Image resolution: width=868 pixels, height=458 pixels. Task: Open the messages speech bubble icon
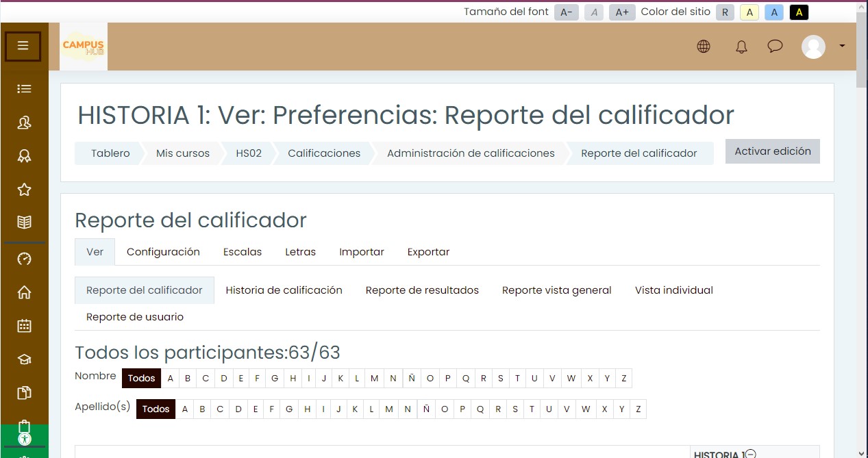(775, 47)
